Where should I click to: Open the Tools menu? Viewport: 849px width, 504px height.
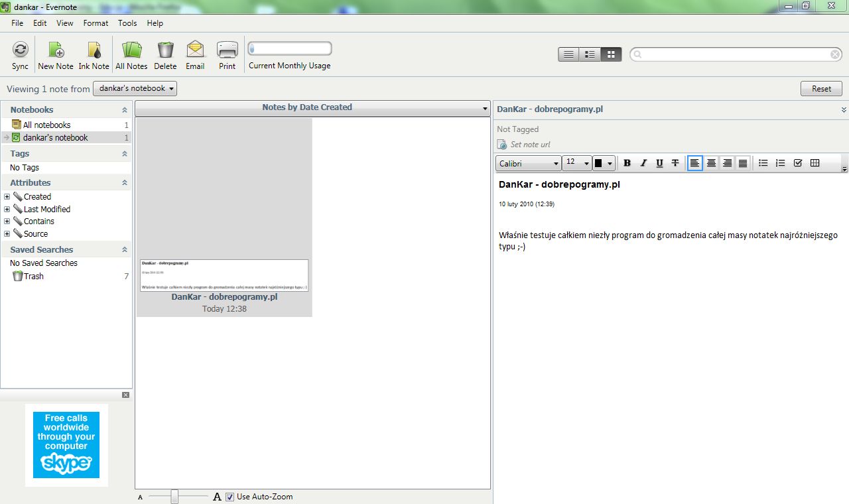coord(127,23)
